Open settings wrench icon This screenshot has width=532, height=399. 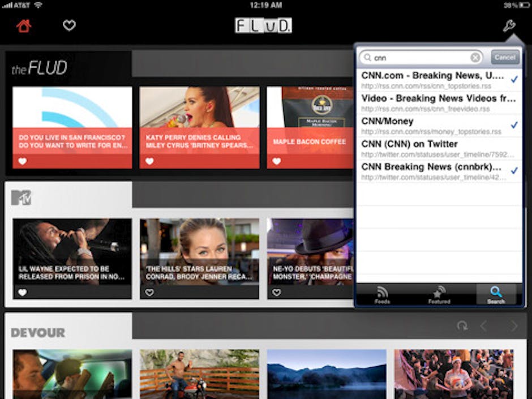509,25
